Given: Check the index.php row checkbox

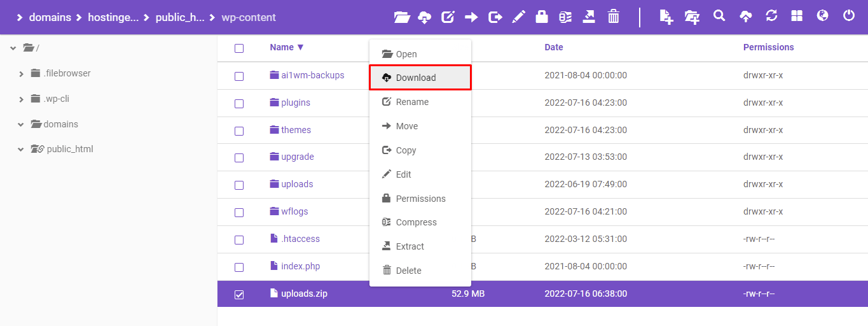Looking at the screenshot, I should 239,267.
